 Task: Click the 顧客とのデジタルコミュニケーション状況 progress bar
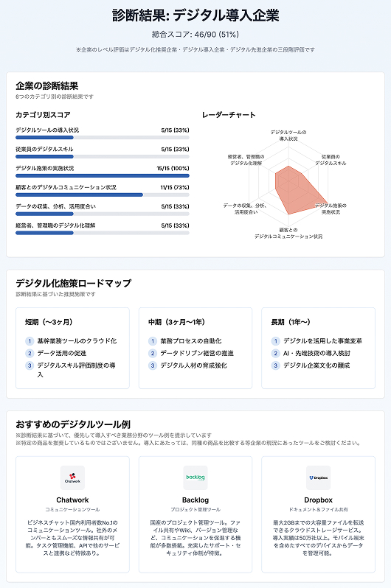click(102, 195)
